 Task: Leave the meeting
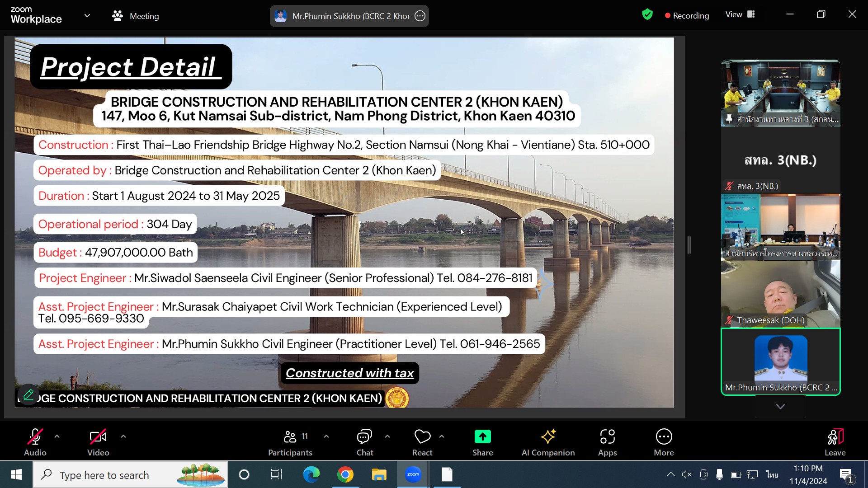tap(835, 442)
